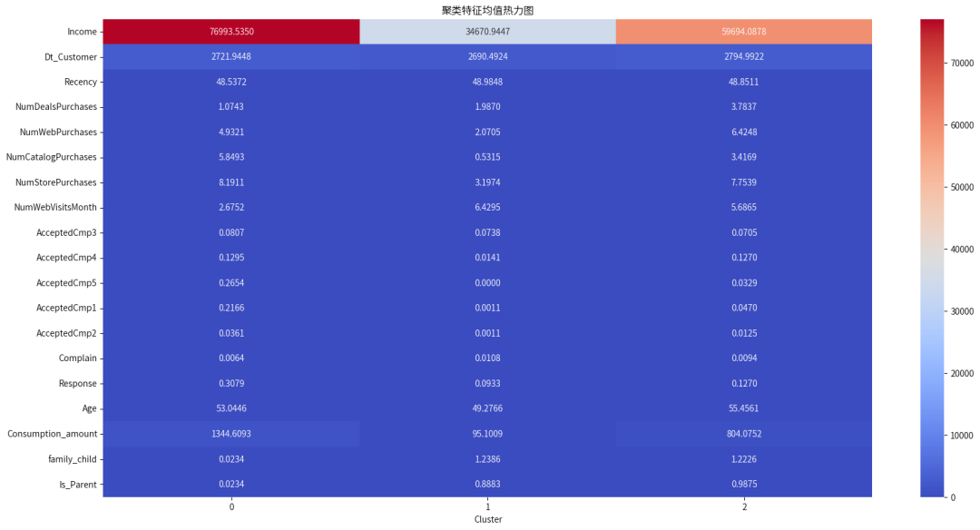
Task: Click the colorbar tick label 10000
Action: point(962,436)
